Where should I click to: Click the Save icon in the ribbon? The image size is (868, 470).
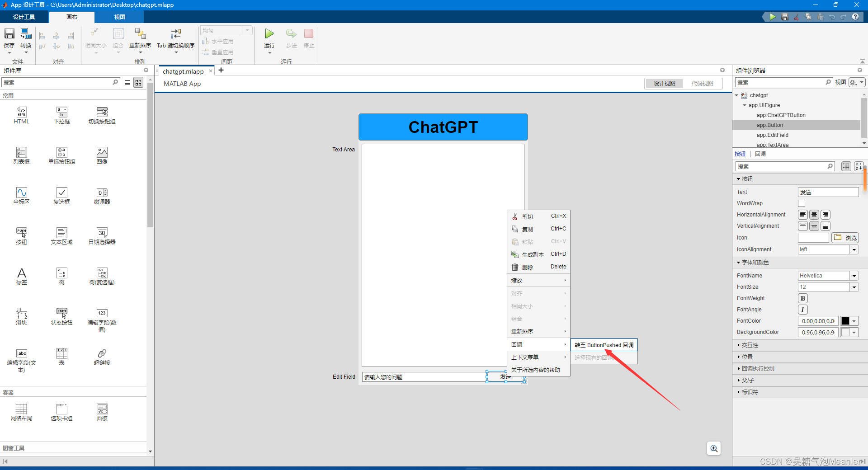coord(9,34)
